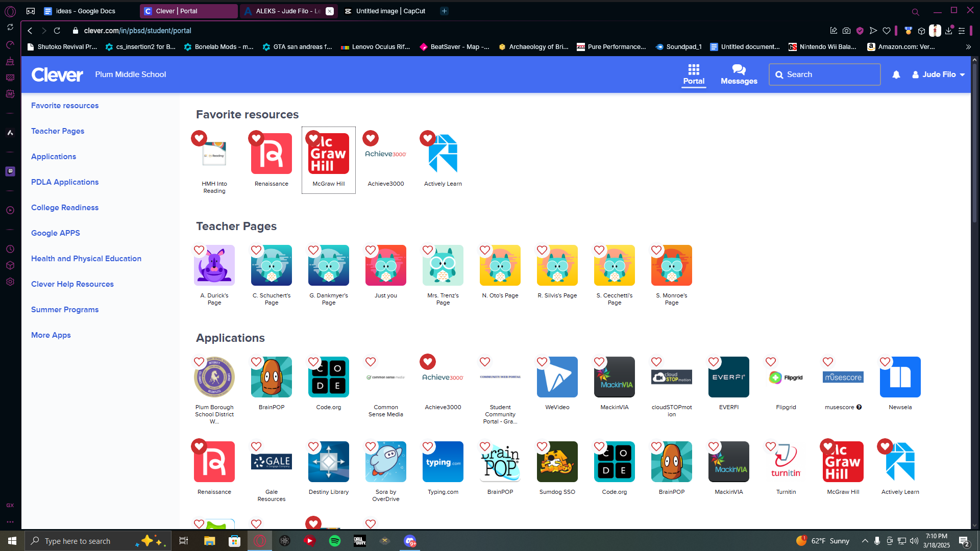Unfavorite Renaissance in Favorite resources
Image resolution: width=980 pixels, height=551 pixels.
256,138
